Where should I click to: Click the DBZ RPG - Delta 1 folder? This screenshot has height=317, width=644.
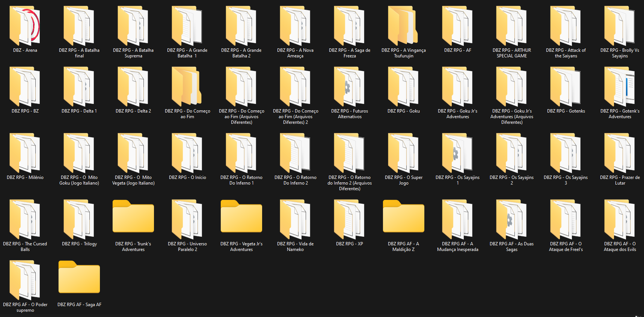click(79, 87)
